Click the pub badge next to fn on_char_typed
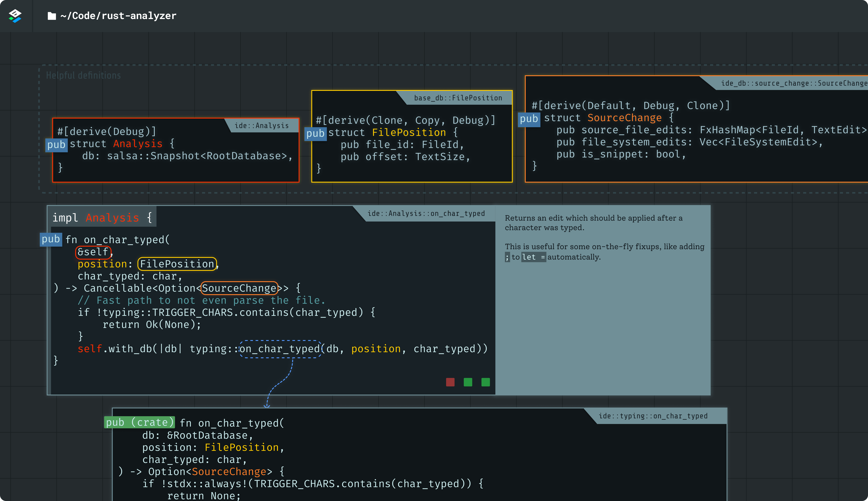 [51, 239]
